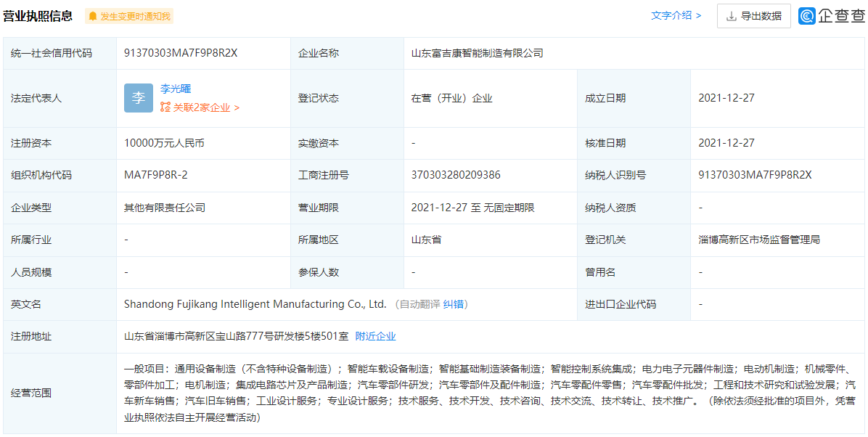Click the 进出口企业代码 label cell
868x437 pixels.
[x=634, y=304]
